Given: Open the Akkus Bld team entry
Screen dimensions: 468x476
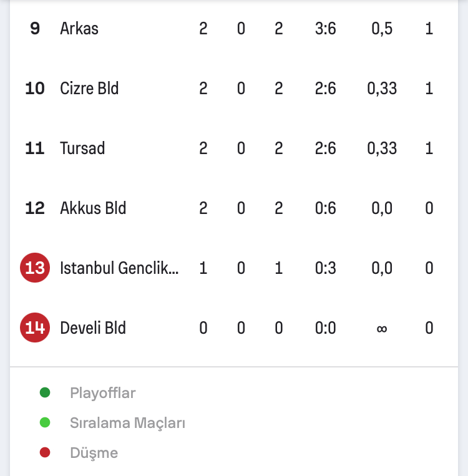Looking at the screenshot, I should (93, 208).
